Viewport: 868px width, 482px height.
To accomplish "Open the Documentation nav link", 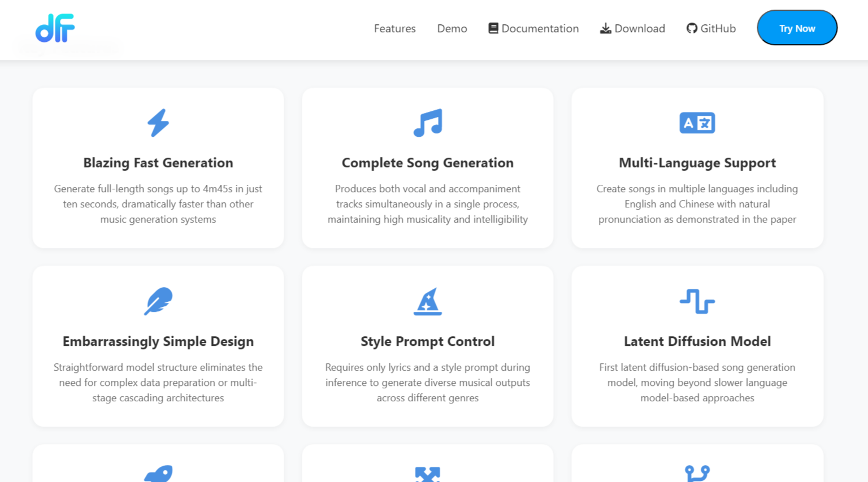I will click(533, 28).
